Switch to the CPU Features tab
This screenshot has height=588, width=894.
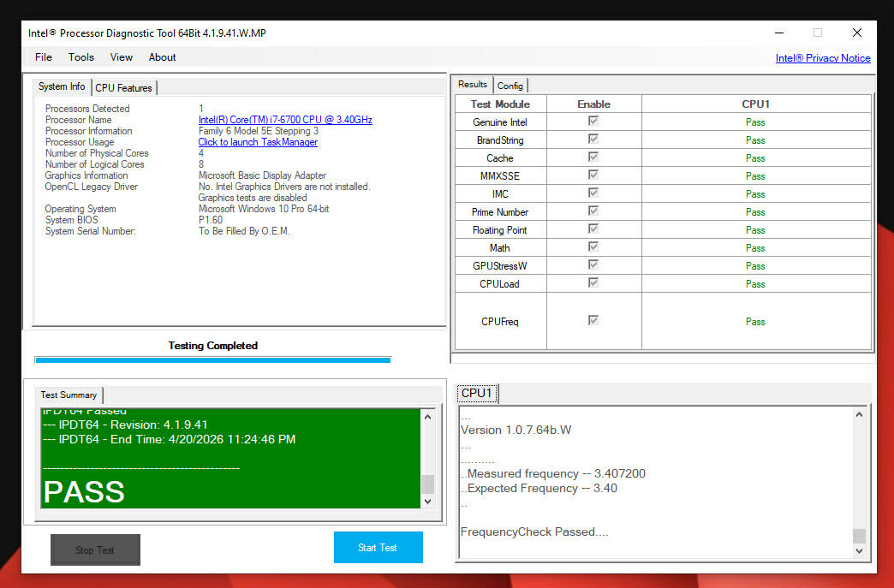tap(123, 88)
